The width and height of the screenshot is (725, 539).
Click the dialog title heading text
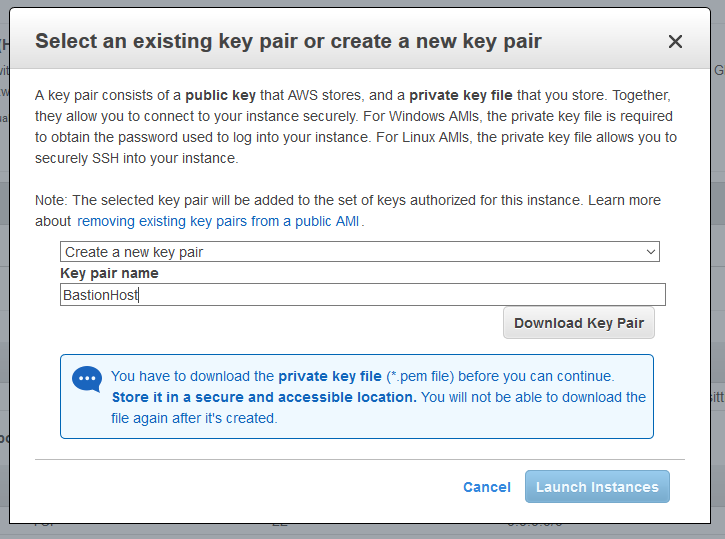pos(288,41)
